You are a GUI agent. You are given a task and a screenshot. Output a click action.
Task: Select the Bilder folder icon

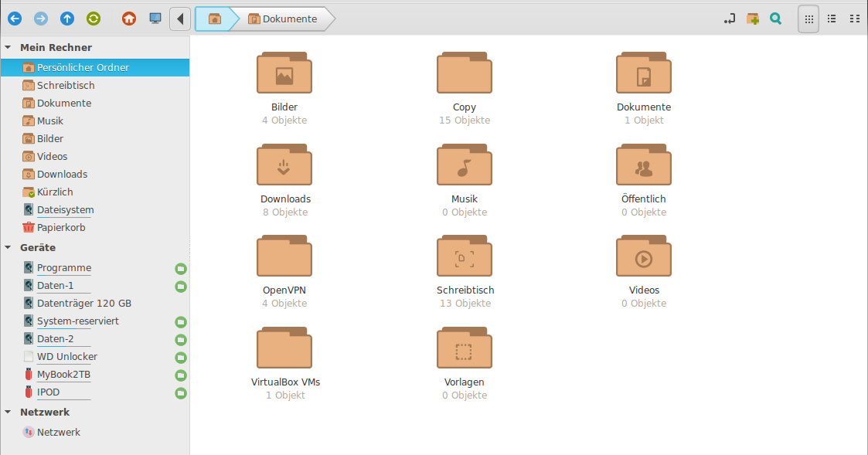(x=284, y=73)
